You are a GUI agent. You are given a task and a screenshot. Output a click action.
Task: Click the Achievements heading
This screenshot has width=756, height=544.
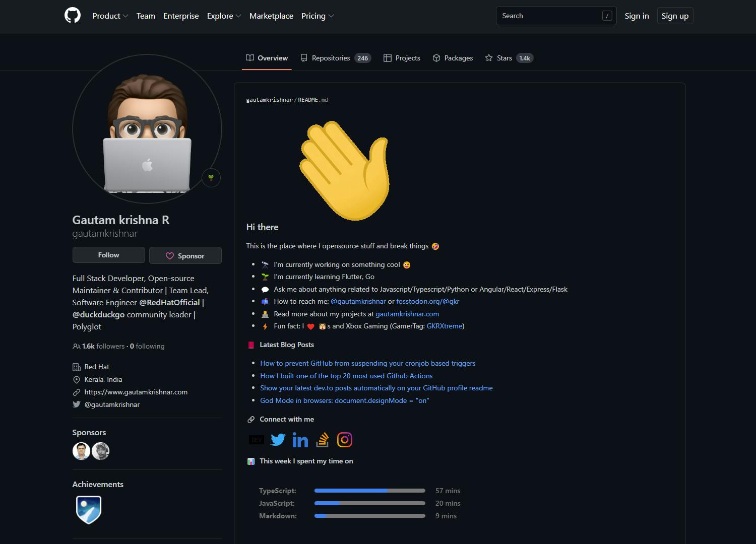click(98, 484)
